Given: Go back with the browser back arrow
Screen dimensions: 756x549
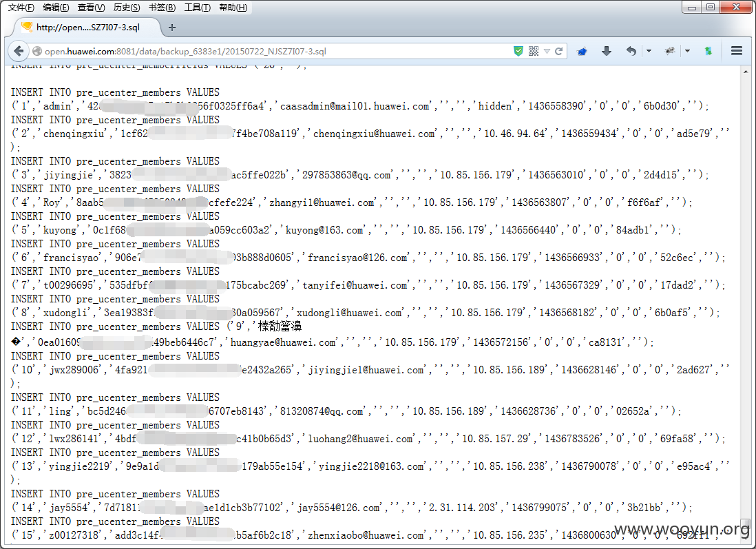Looking at the screenshot, I should coord(19,51).
